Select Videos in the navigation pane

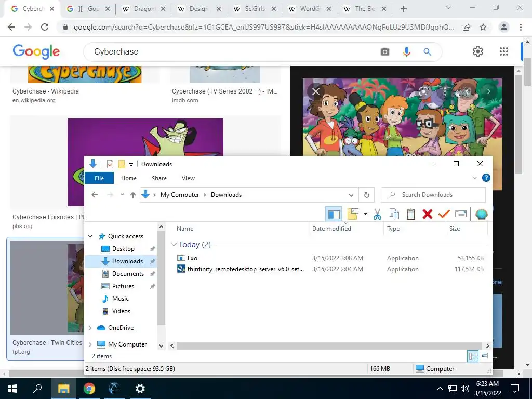pos(121,311)
